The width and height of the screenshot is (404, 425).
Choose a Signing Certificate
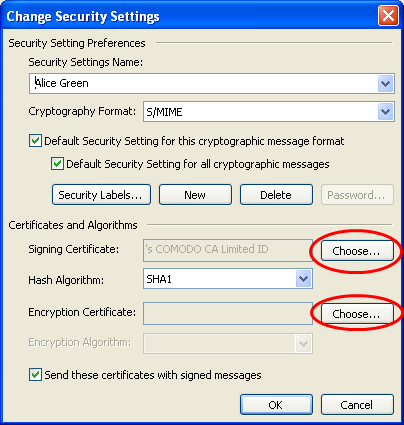pos(357,251)
